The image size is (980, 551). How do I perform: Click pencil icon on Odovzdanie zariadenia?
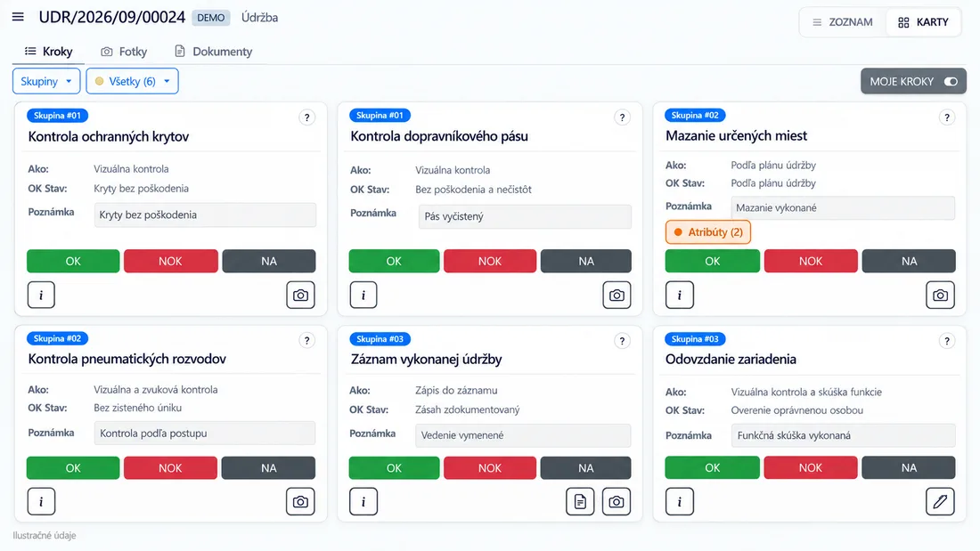[x=941, y=502]
